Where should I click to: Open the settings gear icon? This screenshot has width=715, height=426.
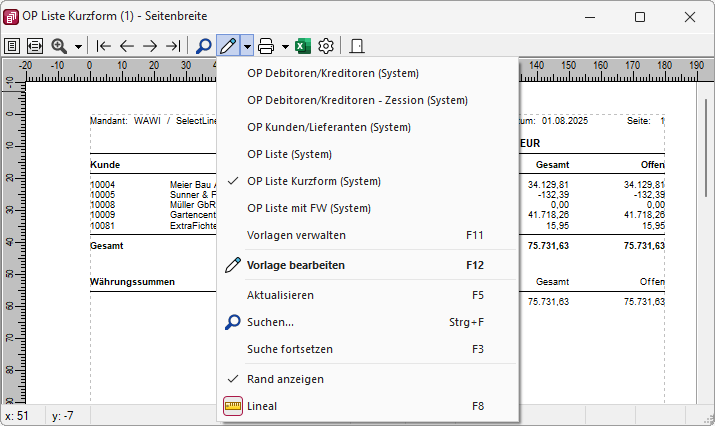326,46
